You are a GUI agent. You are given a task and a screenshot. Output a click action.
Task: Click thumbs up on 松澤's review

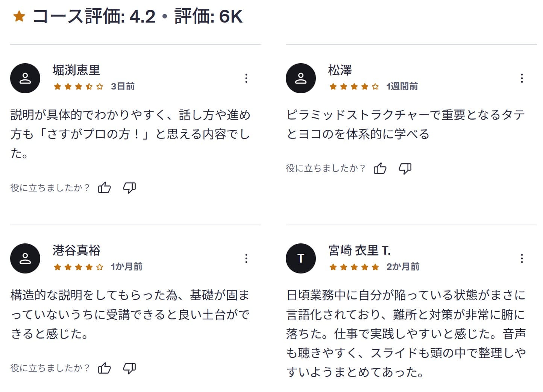(380, 168)
